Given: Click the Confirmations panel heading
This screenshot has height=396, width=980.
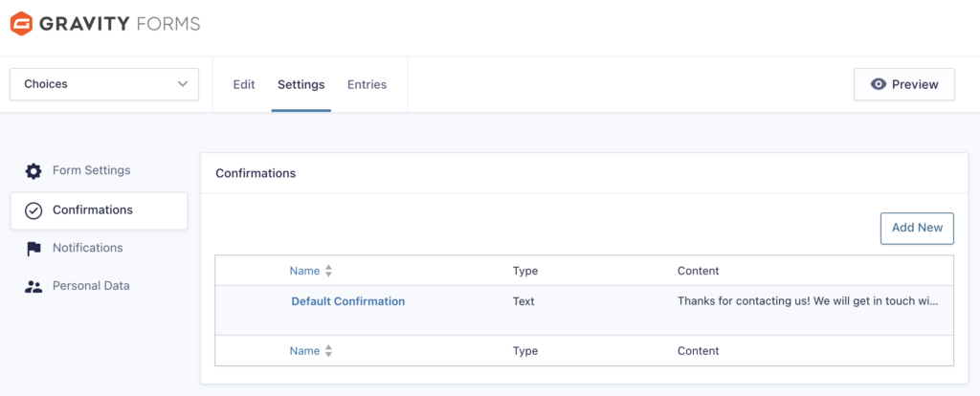Looking at the screenshot, I should click(x=256, y=174).
